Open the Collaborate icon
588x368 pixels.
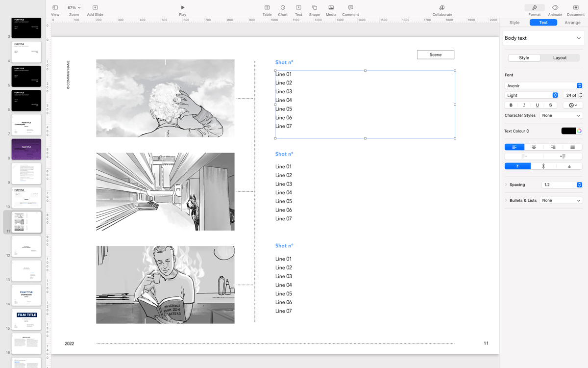click(x=442, y=8)
